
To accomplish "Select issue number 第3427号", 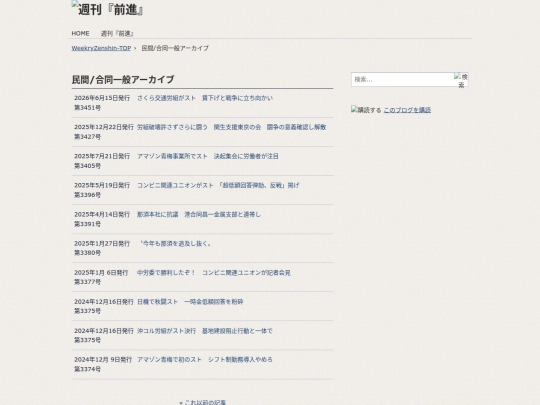I will click(x=87, y=137).
